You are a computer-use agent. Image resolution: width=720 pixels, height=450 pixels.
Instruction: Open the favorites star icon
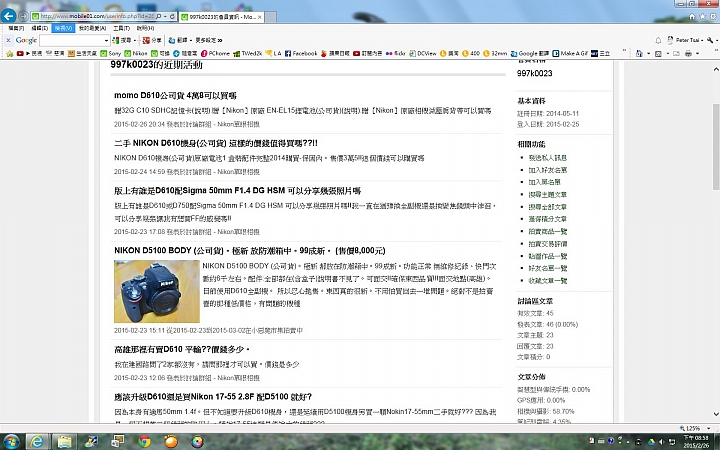click(702, 17)
